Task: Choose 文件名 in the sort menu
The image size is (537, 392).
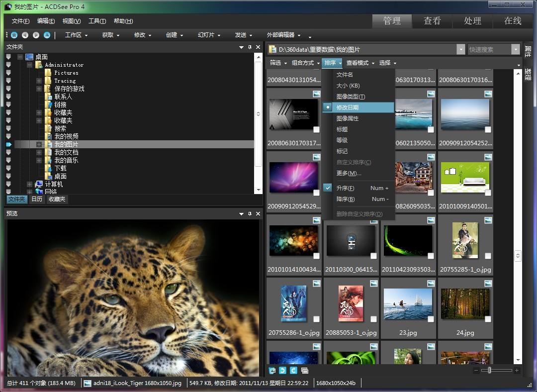Action: [345, 75]
